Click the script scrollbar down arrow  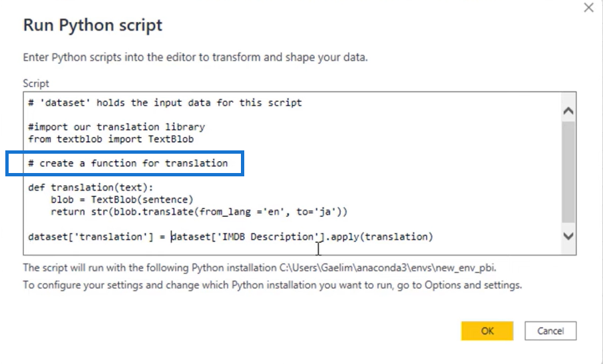click(568, 236)
